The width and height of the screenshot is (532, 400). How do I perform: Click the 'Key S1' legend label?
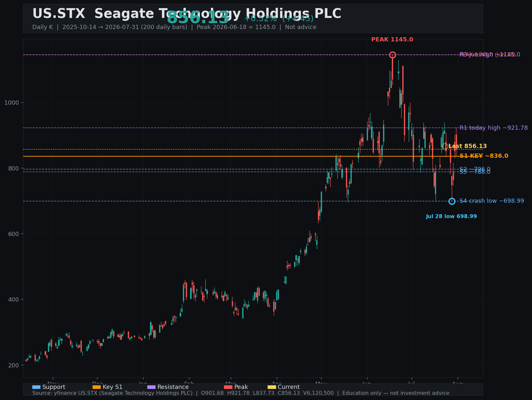tap(112, 387)
